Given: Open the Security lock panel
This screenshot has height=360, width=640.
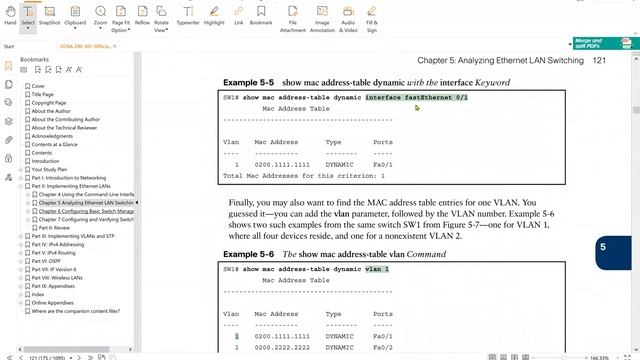Looking at the screenshot, I should coord(8,158).
